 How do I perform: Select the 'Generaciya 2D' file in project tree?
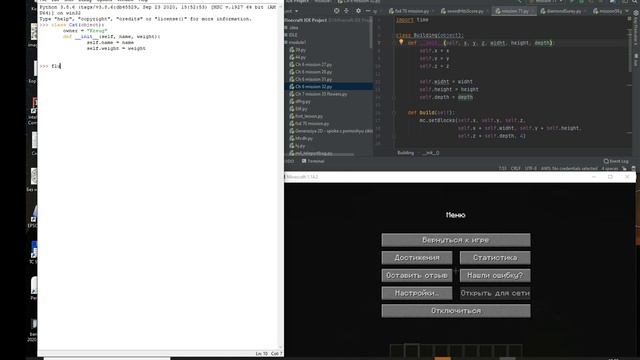331,131
